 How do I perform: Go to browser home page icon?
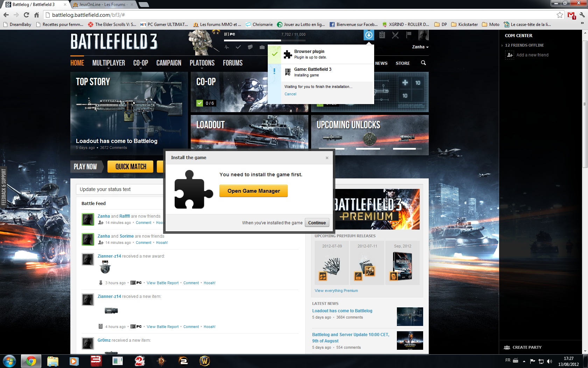36,15
